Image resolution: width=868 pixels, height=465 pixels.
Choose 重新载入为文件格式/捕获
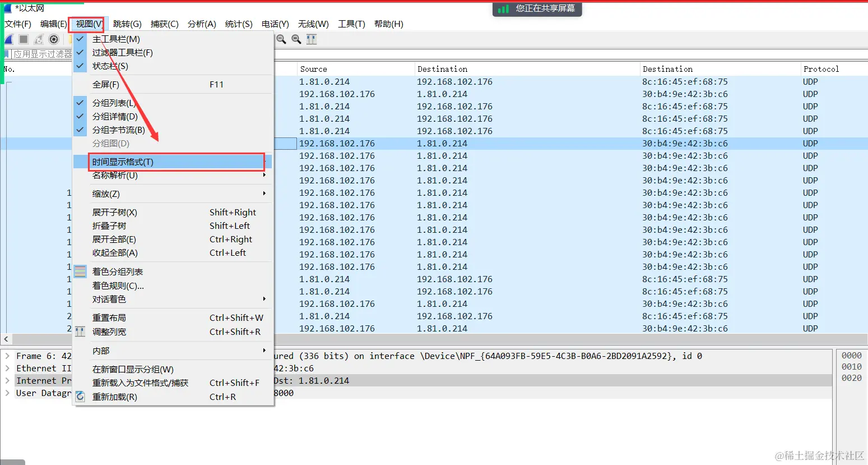tap(173, 383)
